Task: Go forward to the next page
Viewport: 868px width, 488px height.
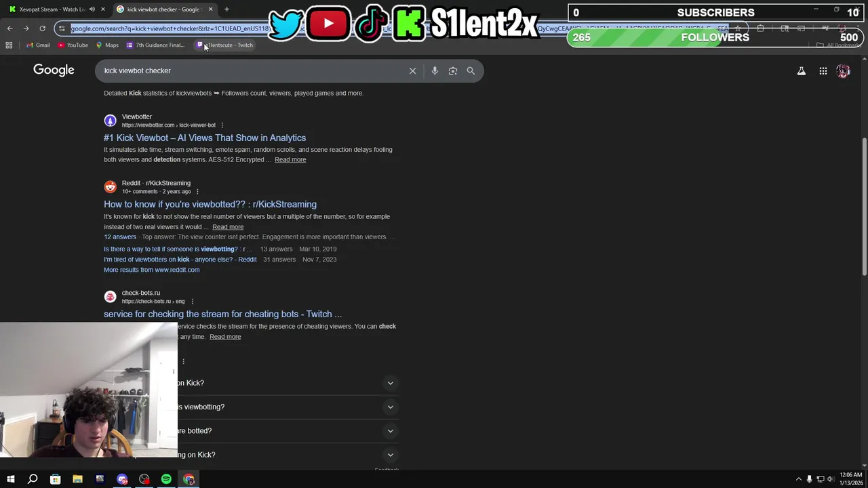Action: pyautogui.click(x=26, y=28)
